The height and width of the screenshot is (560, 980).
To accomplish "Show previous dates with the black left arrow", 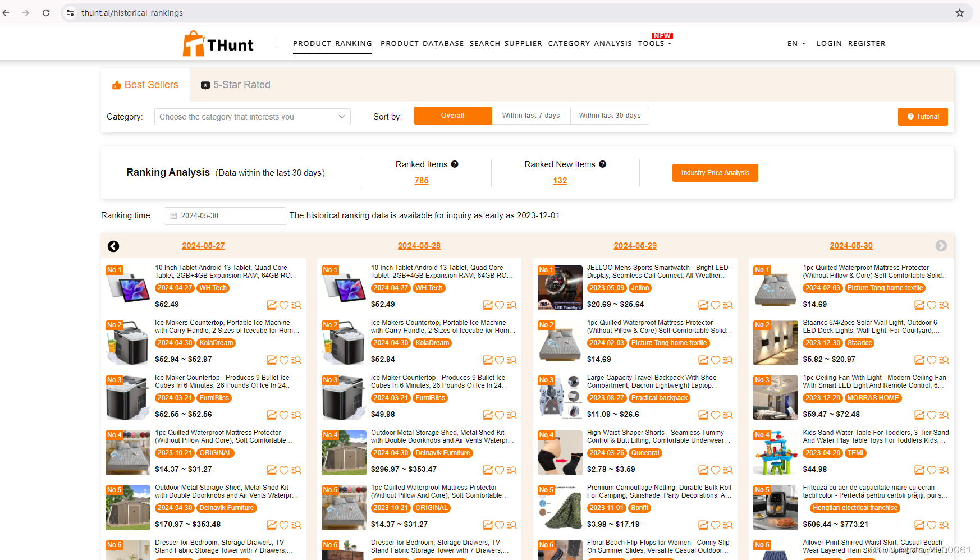I will [113, 246].
